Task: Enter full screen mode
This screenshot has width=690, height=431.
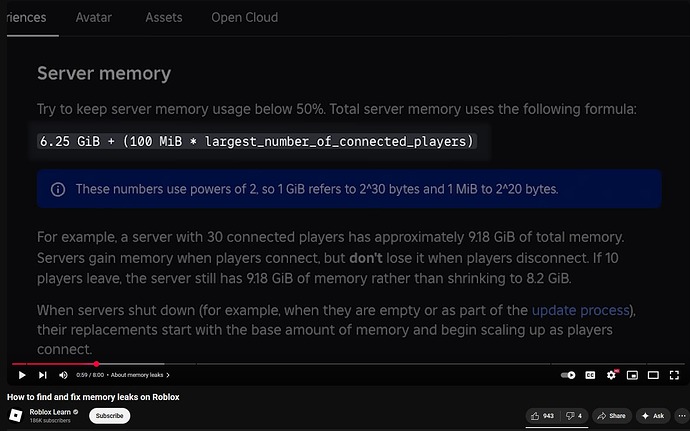Action: click(674, 375)
